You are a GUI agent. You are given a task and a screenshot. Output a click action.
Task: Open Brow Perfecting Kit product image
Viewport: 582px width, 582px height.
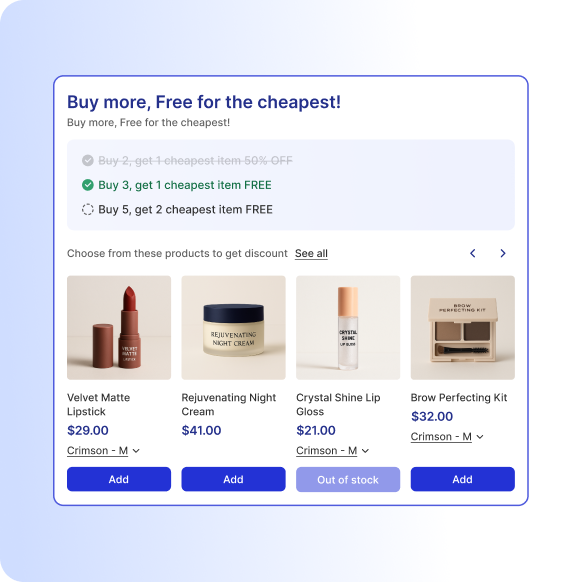[462, 327]
